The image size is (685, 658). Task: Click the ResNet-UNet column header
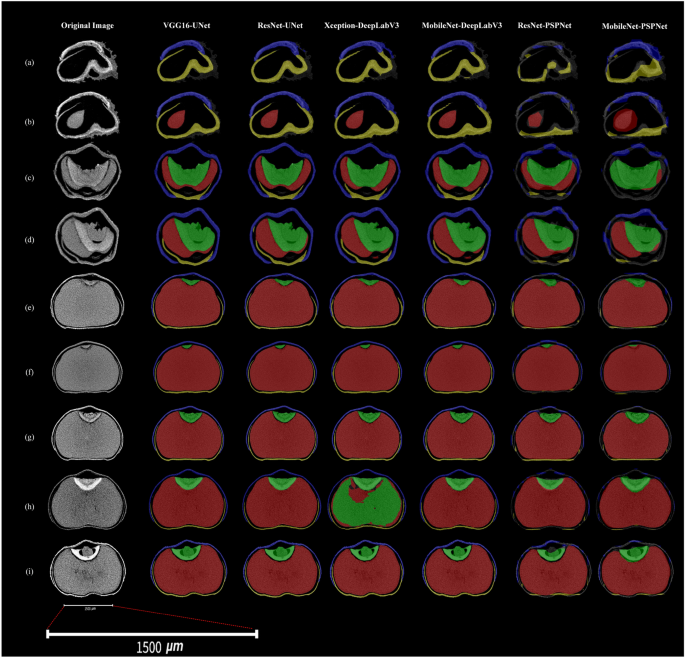pos(280,26)
